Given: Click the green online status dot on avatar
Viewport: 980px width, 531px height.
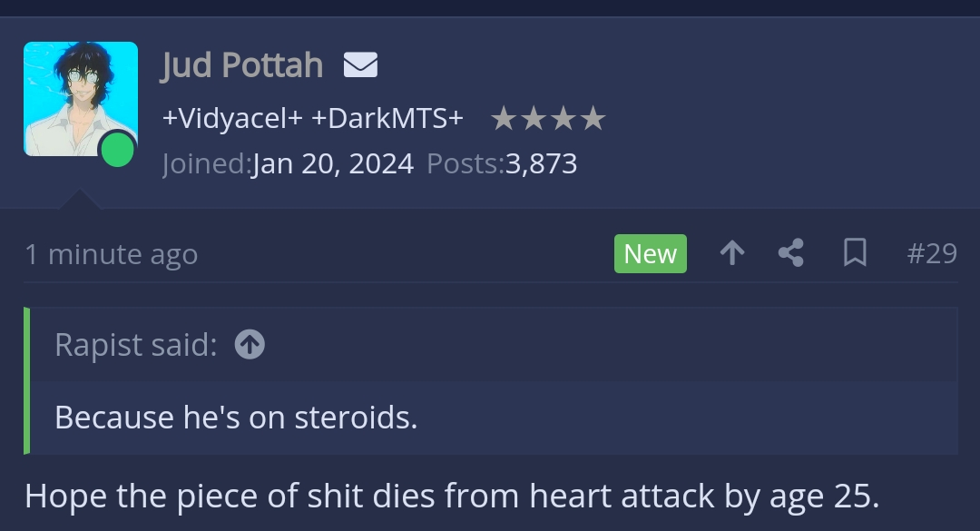Looking at the screenshot, I should coord(117,150).
